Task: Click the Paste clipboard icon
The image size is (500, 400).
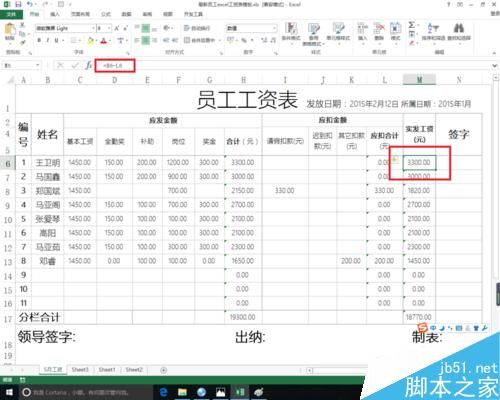Action: pyautogui.click(x=10, y=29)
